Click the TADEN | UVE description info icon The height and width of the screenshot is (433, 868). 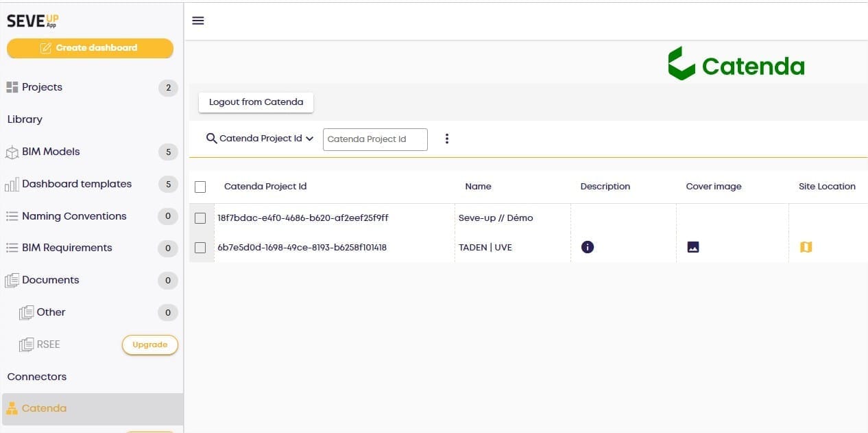(587, 247)
